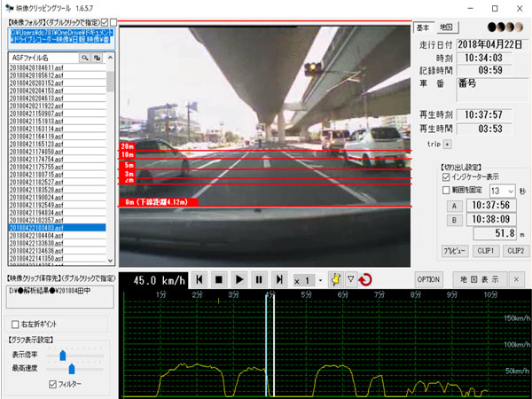The height and width of the screenshot is (399, 532).
Task: Adjust the 最高速度 slider handle
Action: [x=72, y=369]
